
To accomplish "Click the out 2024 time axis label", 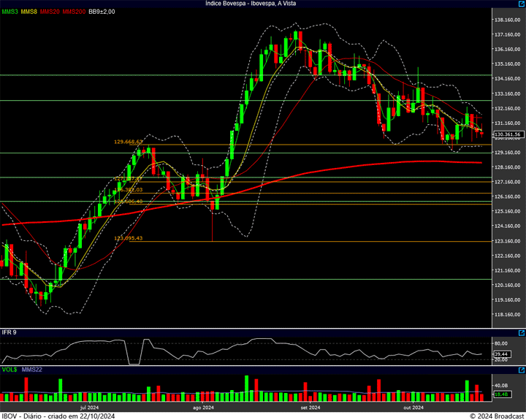I will 413,407.
